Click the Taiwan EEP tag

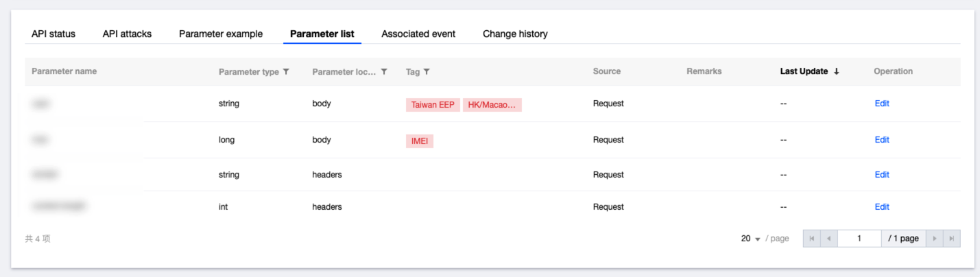(433, 105)
